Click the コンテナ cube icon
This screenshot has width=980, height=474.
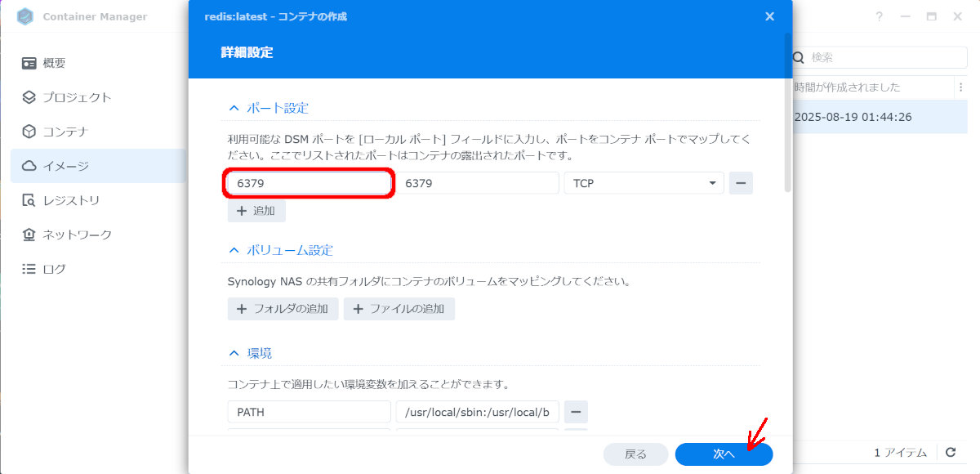click(29, 132)
